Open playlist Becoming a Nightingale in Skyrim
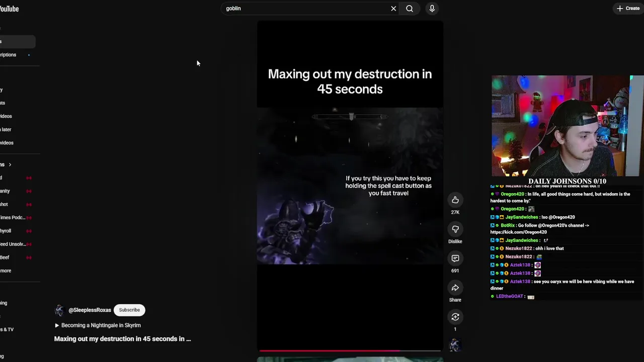The height and width of the screenshot is (362, 644). pyautogui.click(x=98, y=325)
